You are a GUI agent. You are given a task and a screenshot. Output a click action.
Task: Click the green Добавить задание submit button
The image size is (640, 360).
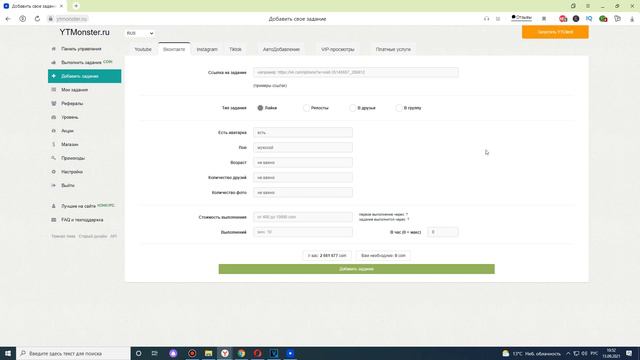(x=356, y=269)
